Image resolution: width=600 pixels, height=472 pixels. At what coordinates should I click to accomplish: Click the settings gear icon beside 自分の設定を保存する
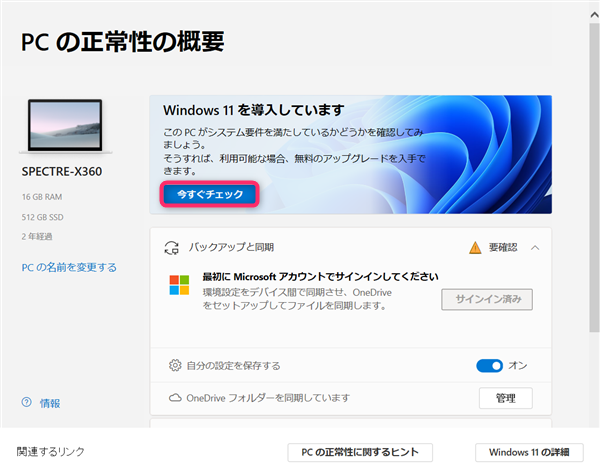click(175, 366)
